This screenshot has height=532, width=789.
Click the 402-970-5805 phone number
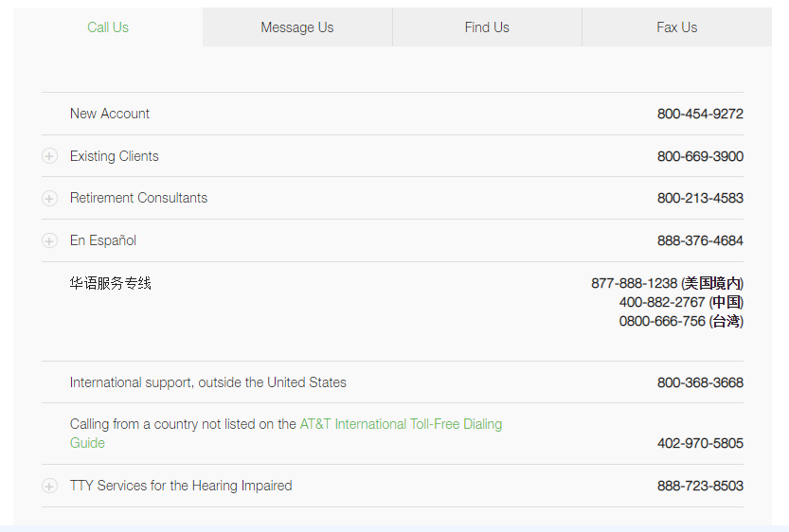click(x=700, y=443)
